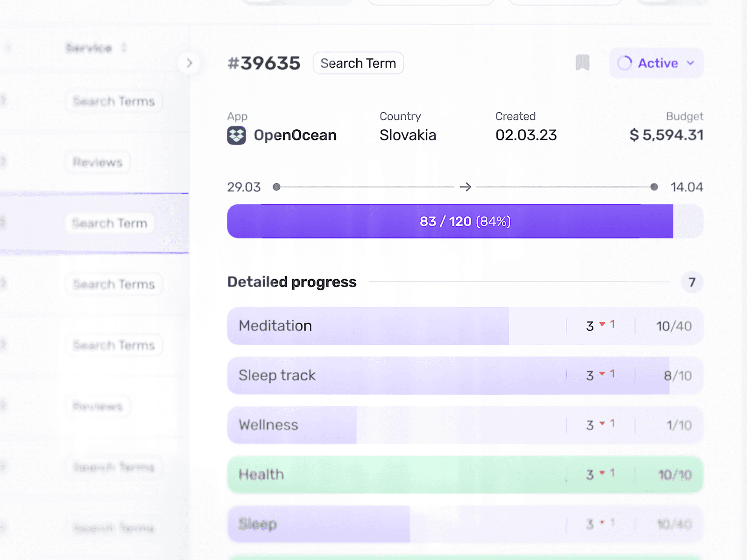Click the loading spinner in Active status
The width and height of the screenshot is (747, 560).
tap(625, 63)
